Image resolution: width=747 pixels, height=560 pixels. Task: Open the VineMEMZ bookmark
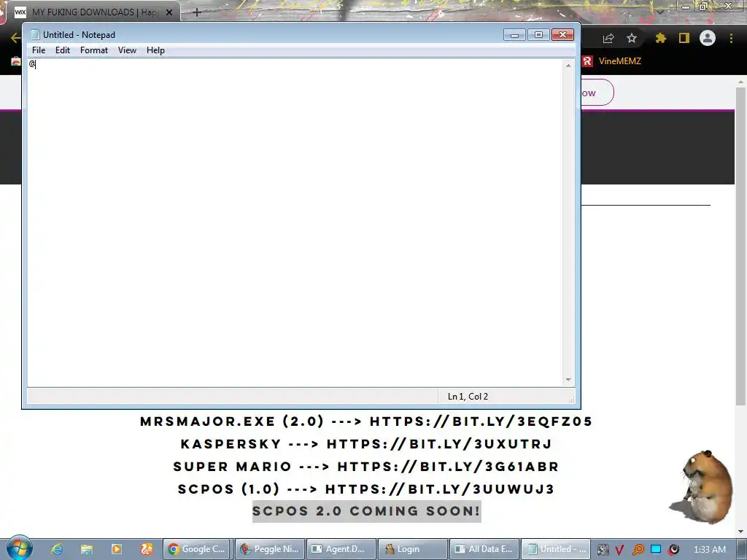(x=612, y=61)
